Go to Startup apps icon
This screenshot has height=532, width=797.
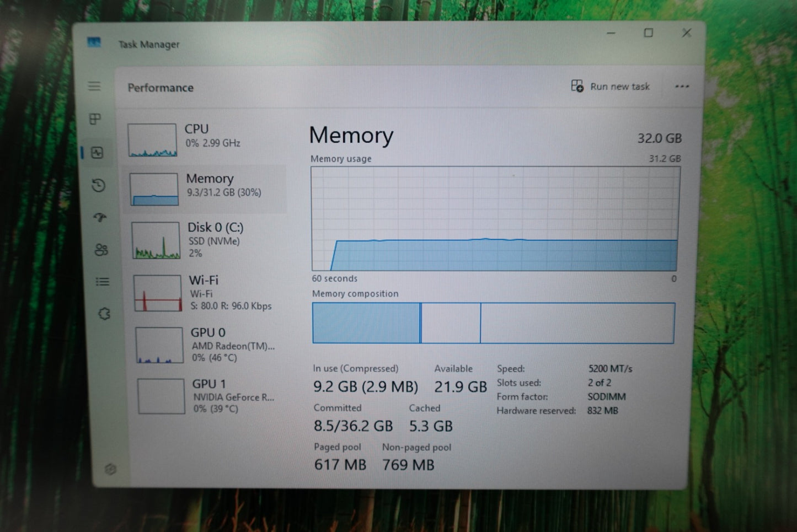pyautogui.click(x=100, y=217)
